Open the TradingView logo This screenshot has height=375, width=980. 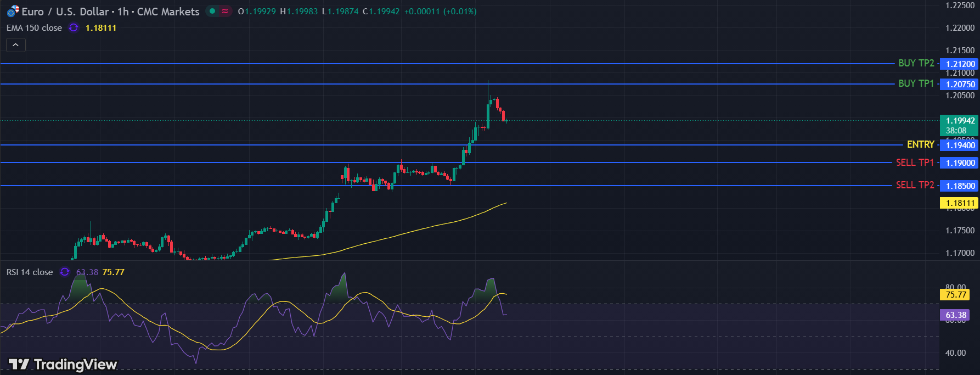click(63, 365)
